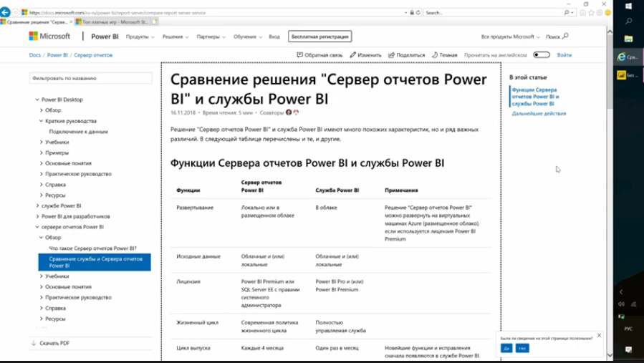Open the Docs breadcrumb link
Viewport: 644px width, 363px height.
click(x=35, y=55)
